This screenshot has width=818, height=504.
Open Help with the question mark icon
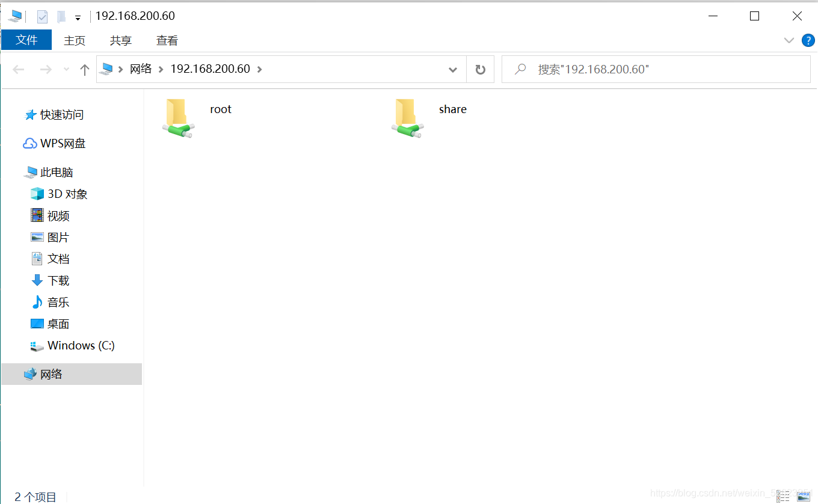(808, 40)
